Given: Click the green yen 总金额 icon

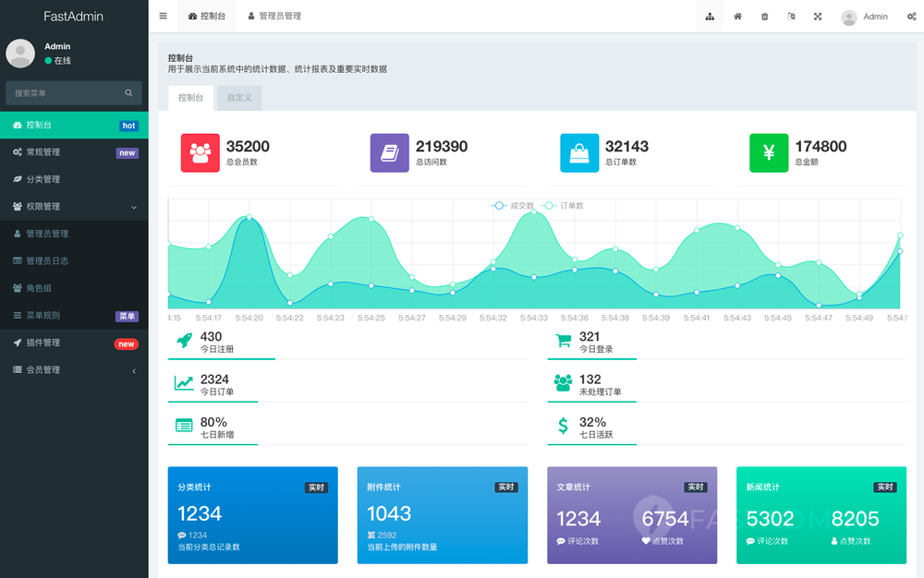Looking at the screenshot, I should point(769,153).
